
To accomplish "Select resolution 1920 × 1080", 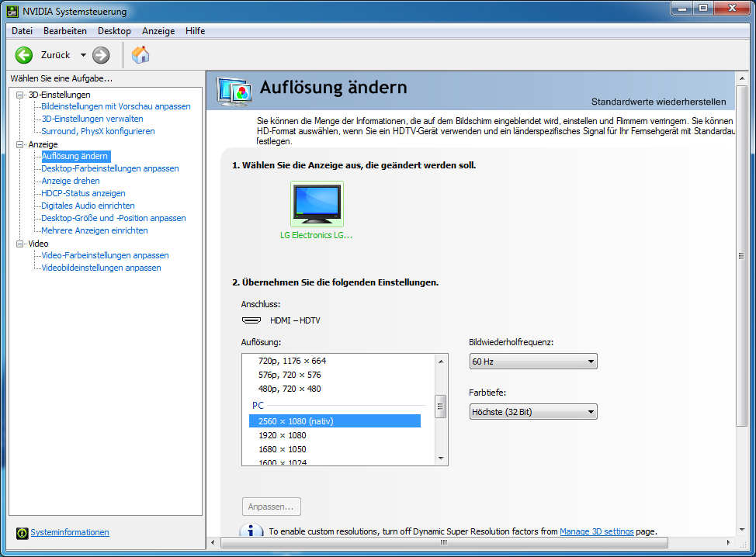I will point(282,435).
